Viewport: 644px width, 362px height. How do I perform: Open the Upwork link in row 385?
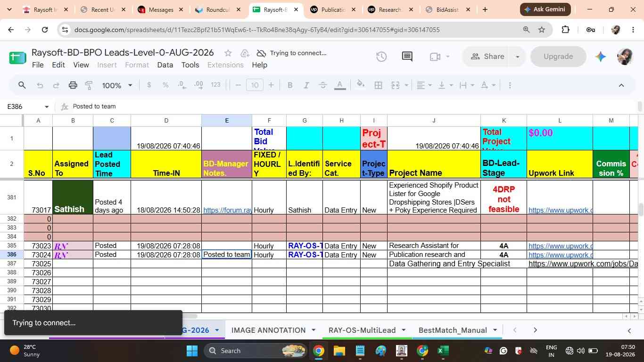pyautogui.click(x=560, y=246)
